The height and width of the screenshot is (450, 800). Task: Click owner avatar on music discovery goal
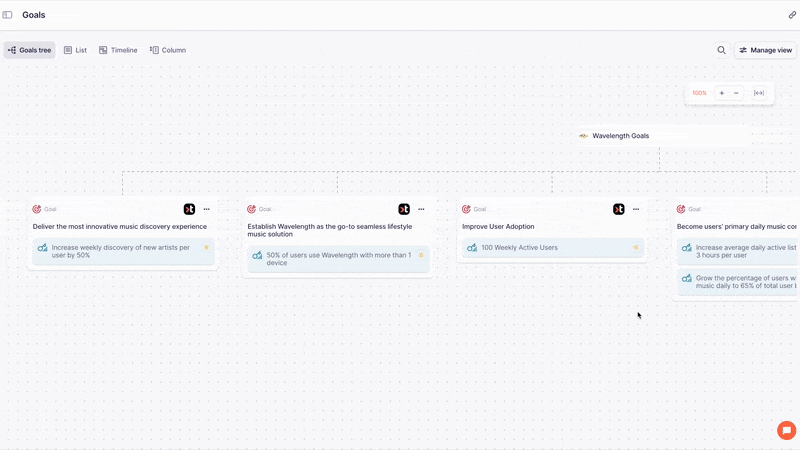[189, 209]
